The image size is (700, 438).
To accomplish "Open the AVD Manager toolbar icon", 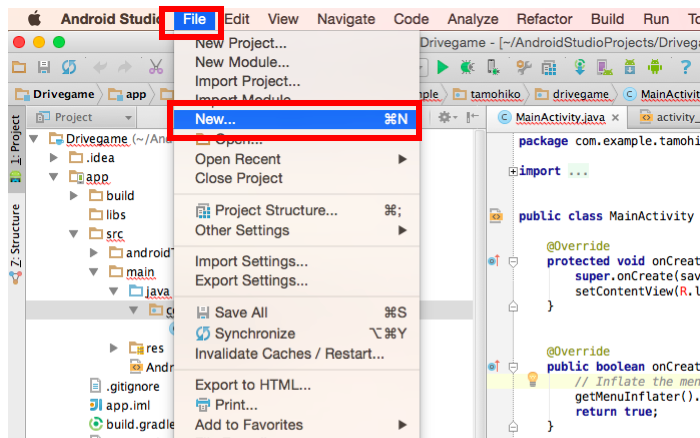I will click(x=604, y=67).
